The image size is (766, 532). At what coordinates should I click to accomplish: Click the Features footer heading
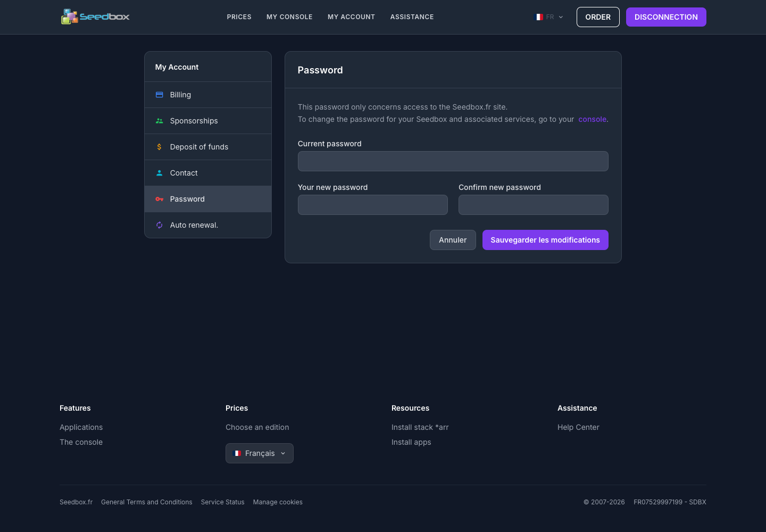75,408
